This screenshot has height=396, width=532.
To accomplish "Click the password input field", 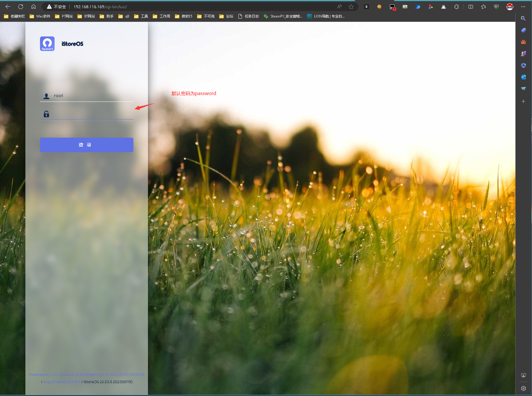I will click(90, 114).
